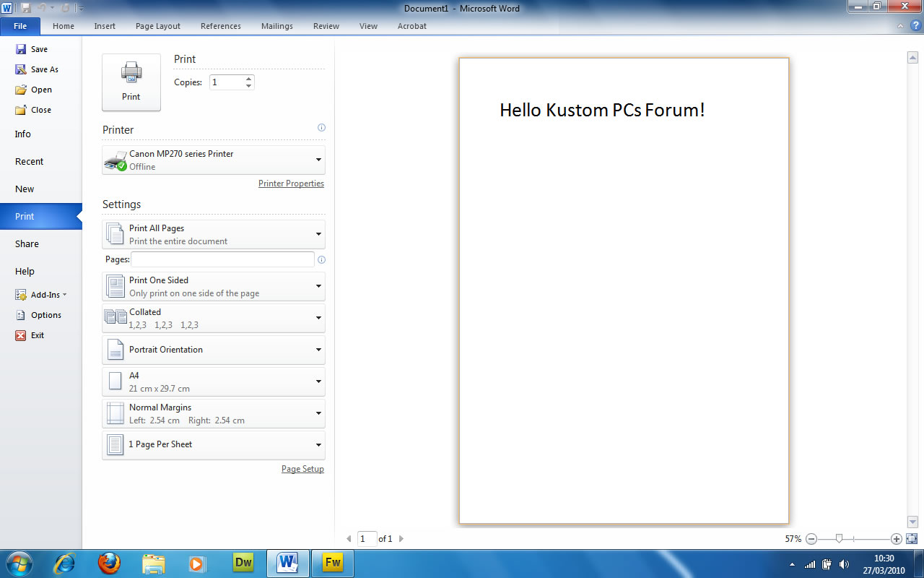924x578 pixels.
Task: Click the Exit icon in sidebar
Action: click(x=21, y=335)
